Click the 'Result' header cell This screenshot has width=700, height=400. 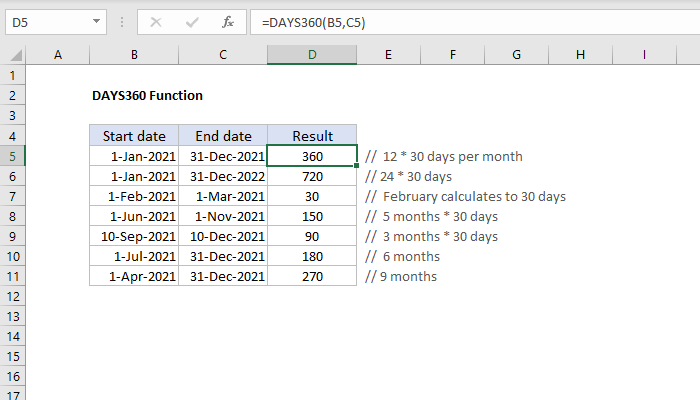312,136
